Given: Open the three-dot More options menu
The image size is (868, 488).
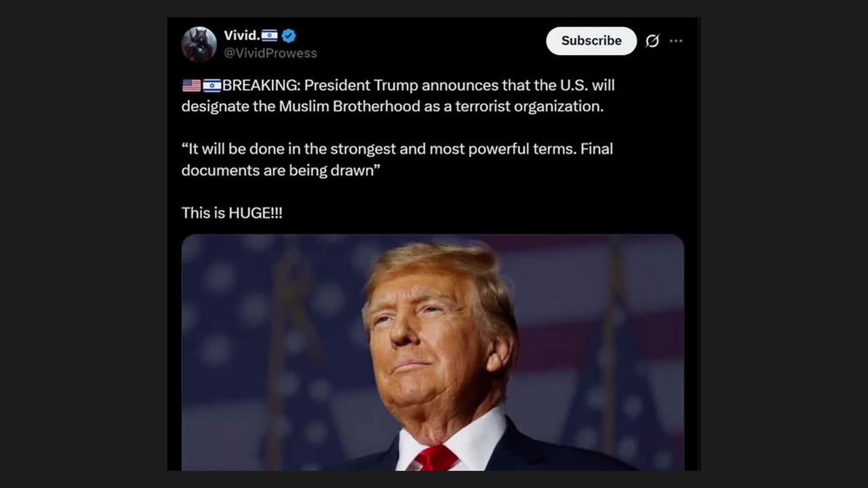Looking at the screenshot, I should coord(676,41).
